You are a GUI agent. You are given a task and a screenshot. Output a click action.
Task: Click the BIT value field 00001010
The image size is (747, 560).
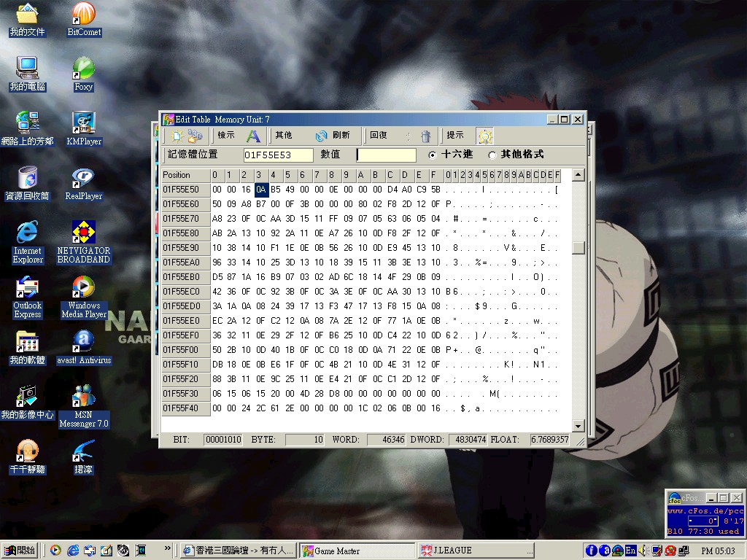click(223, 440)
